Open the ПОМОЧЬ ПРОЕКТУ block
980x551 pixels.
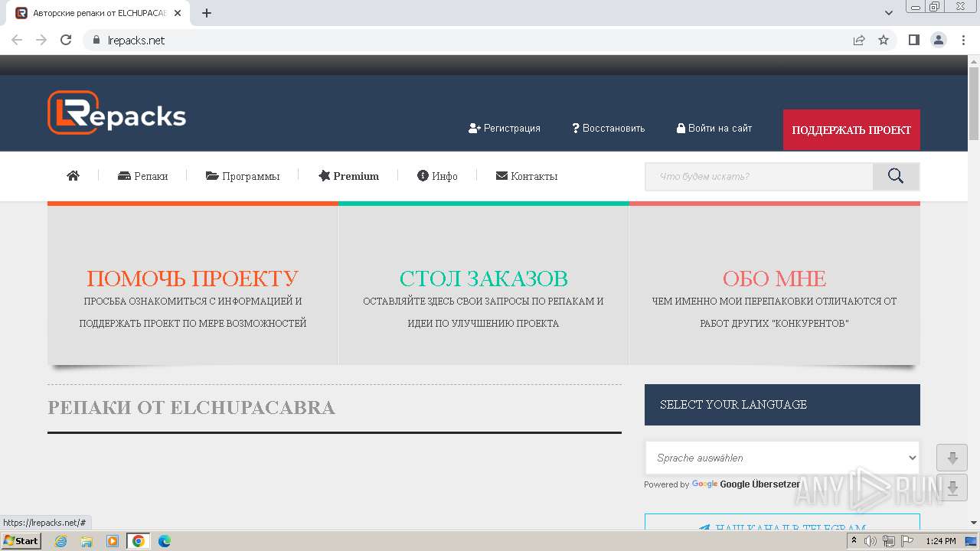[x=193, y=285]
